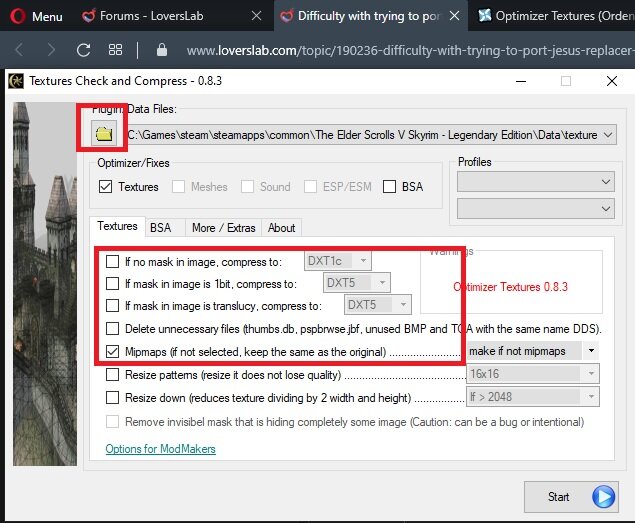Switch to Optimizer Textures browser tab

coord(555,16)
